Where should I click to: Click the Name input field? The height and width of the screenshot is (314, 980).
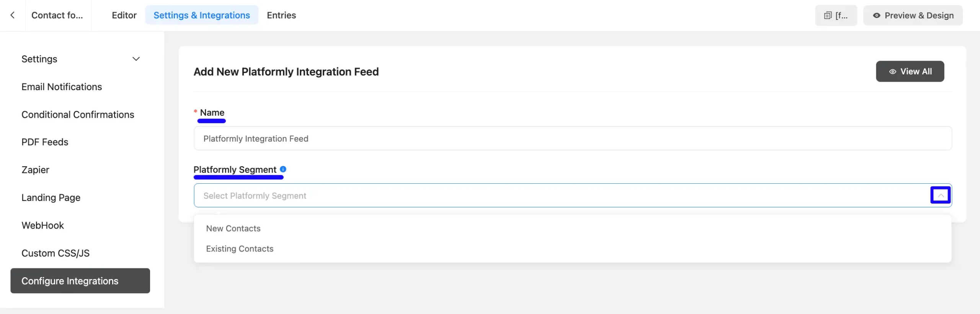[x=573, y=138]
